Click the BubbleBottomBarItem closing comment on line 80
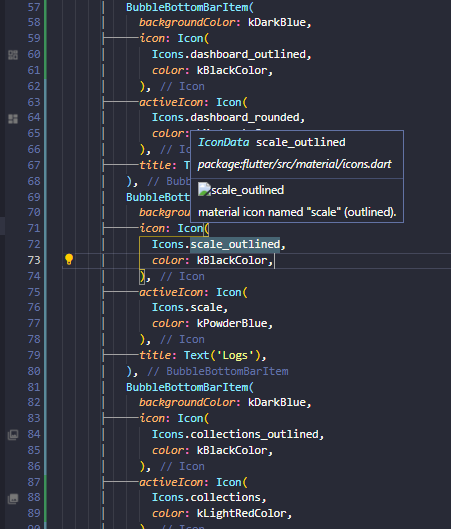The width and height of the screenshot is (451, 529). (x=218, y=371)
